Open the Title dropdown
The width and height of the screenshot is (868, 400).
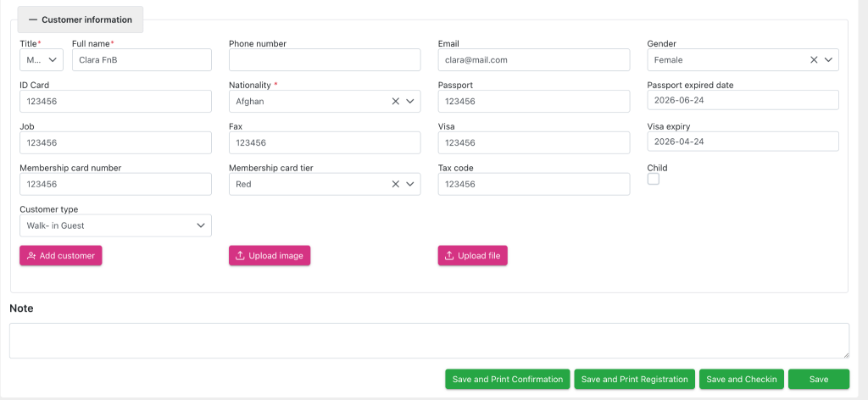[x=42, y=60]
